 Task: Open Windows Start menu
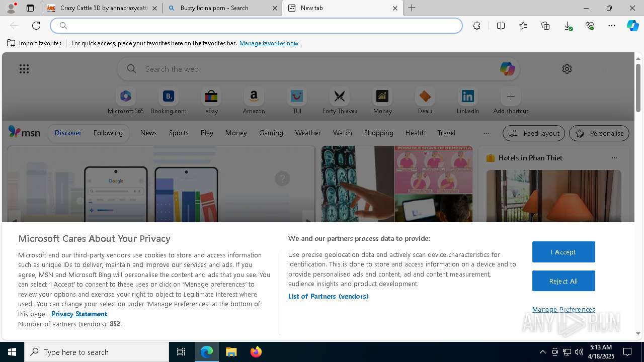[x=12, y=352]
